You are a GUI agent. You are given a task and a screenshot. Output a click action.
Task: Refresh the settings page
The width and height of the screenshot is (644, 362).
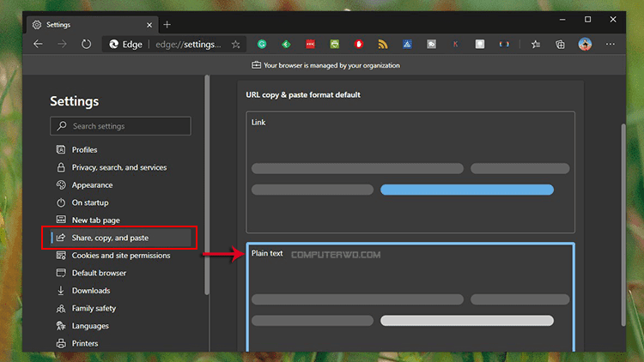(86, 44)
